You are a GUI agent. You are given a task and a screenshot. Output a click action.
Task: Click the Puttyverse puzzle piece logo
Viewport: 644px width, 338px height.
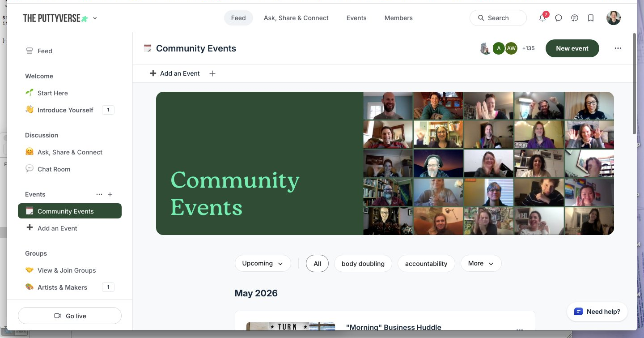click(x=85, y=18)
